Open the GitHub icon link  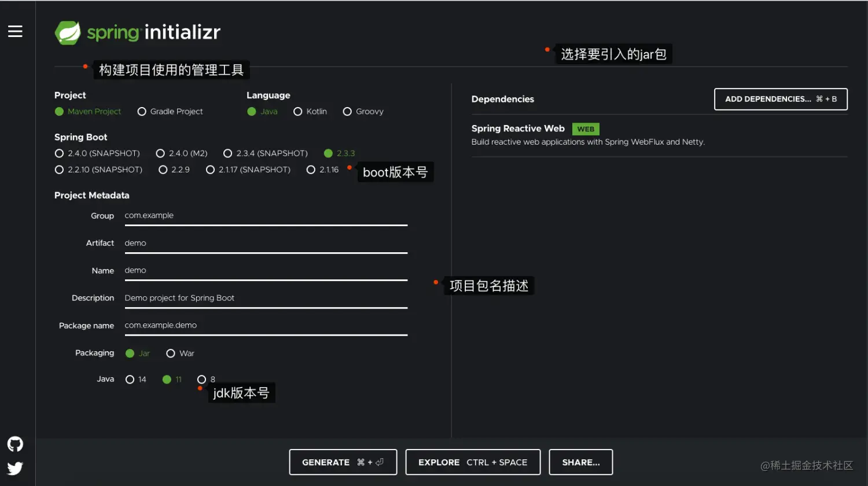pyautogui.click(x=15, y=444)
